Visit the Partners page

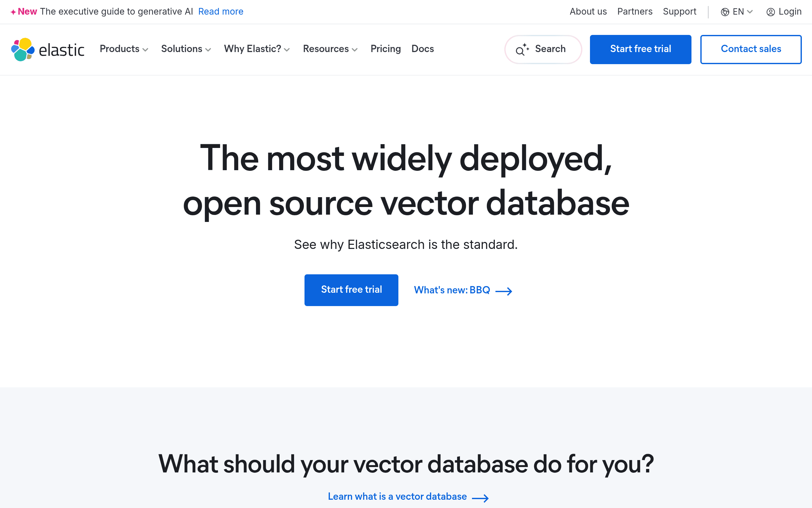pyautogui.click(x=635, y=12)
